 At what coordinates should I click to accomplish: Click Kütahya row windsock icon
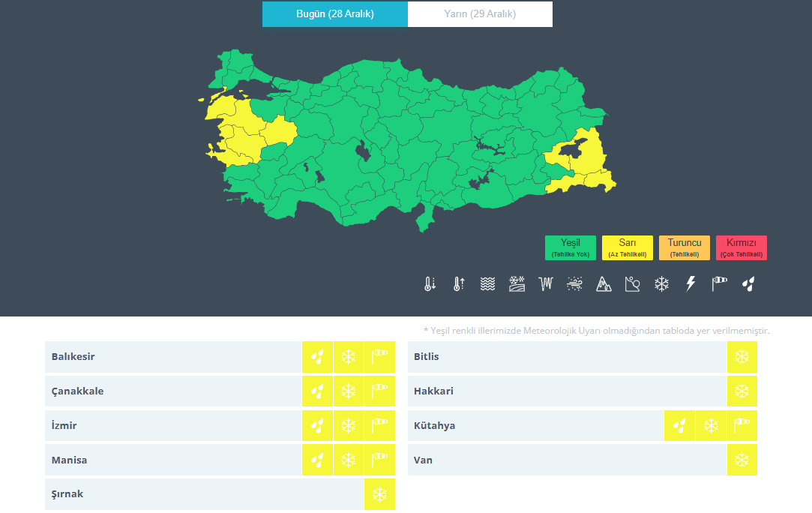[x=742, y=426]
